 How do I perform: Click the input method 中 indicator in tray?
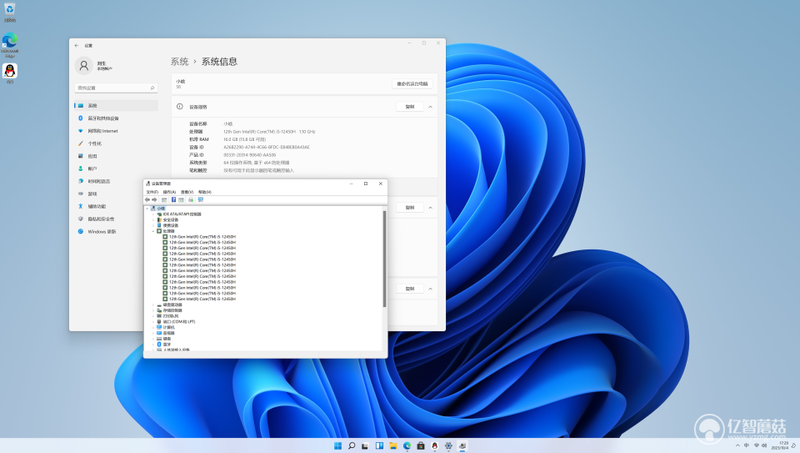pyautogui.click(x=747, y=446)
